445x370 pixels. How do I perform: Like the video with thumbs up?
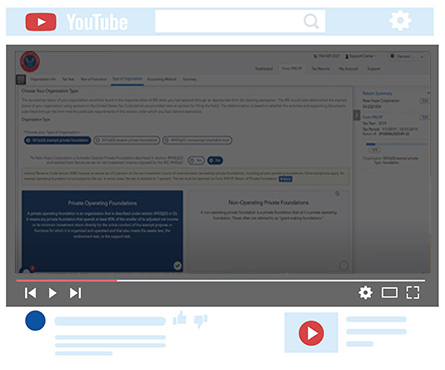(x=180, y=318)
